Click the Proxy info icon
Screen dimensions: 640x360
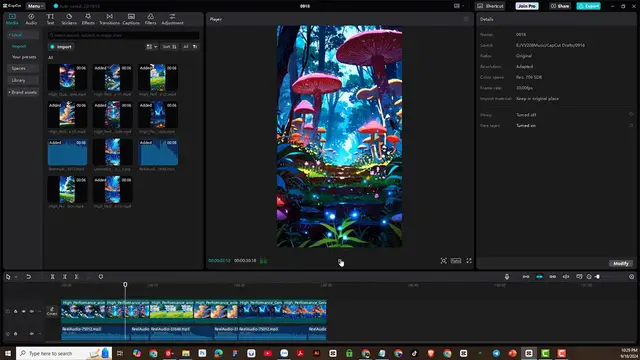coord(631,115)
